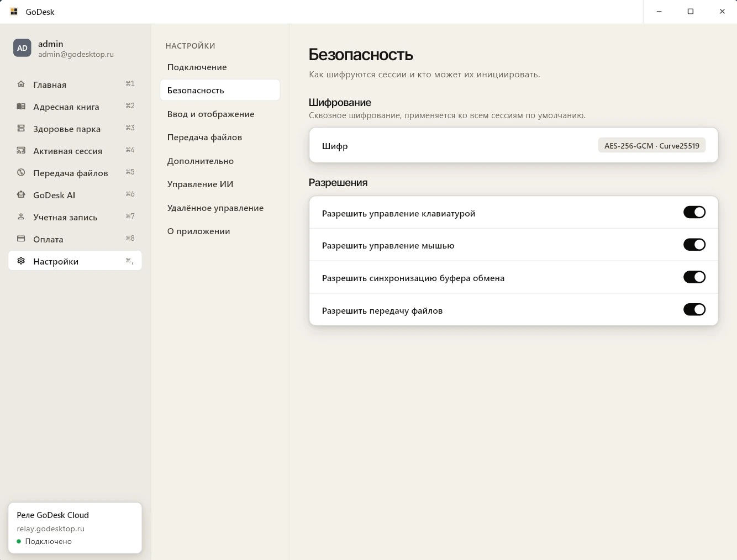Disable keyboard control (управление клавиатурой) toggle

[x=694, y=212]
